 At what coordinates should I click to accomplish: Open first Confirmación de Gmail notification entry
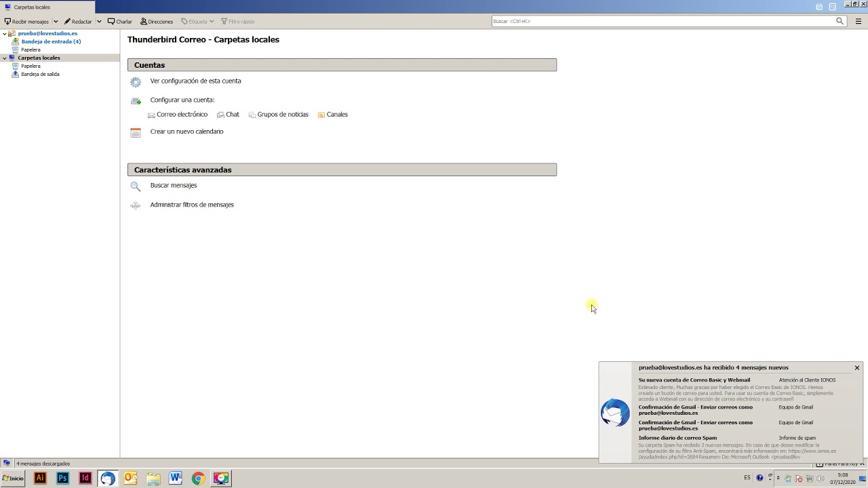[x=696, y=410]
